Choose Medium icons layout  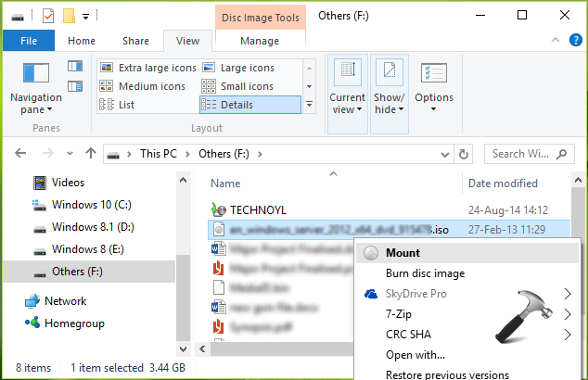[x=142, y=86]
